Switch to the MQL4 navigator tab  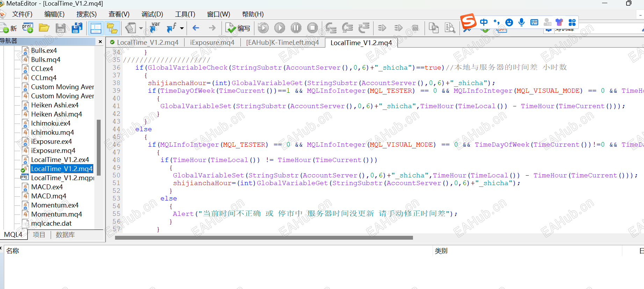click(13, 234)
